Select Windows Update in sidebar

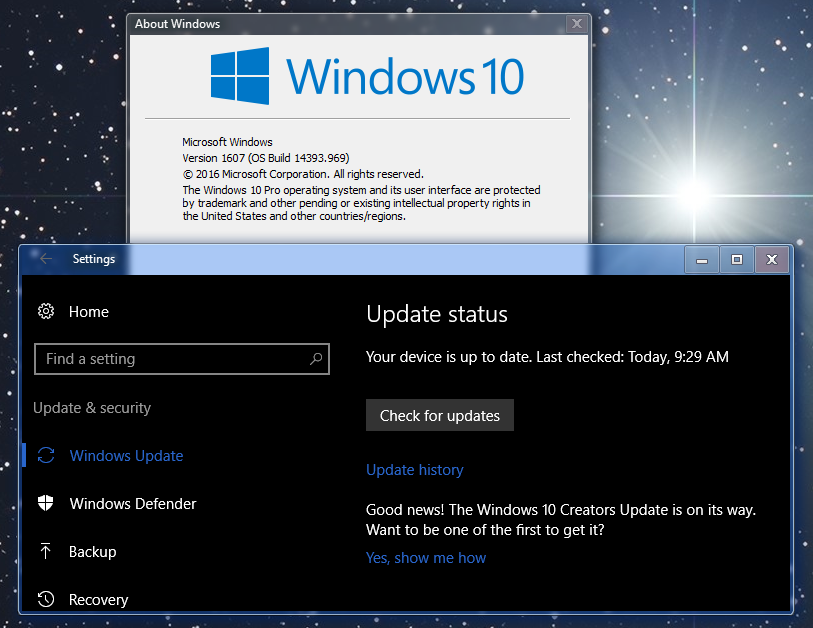[x=126, y=456]
